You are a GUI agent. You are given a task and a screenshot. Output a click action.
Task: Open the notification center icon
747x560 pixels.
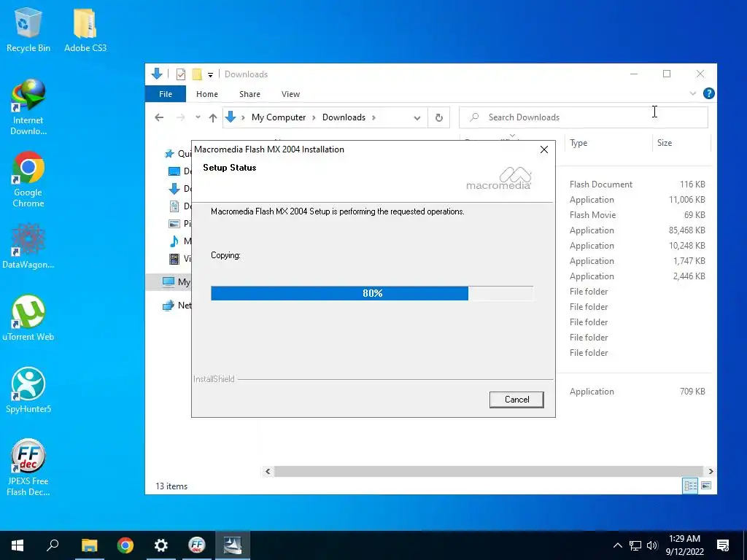pyautogui.click(x=723, y=545)
